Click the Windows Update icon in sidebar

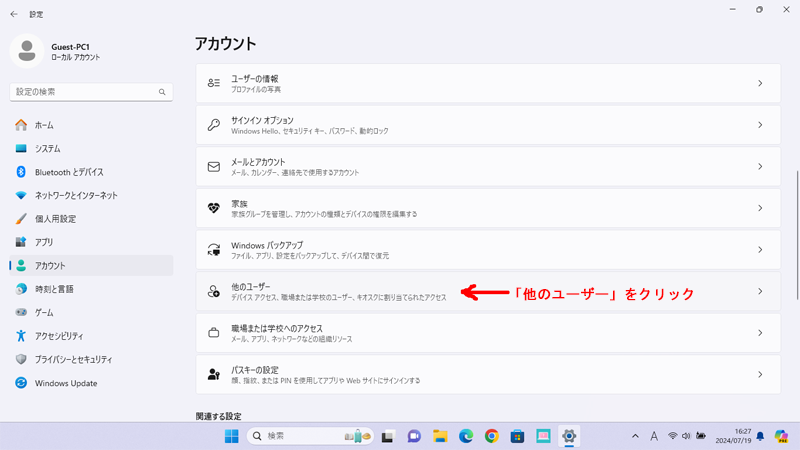21,383
